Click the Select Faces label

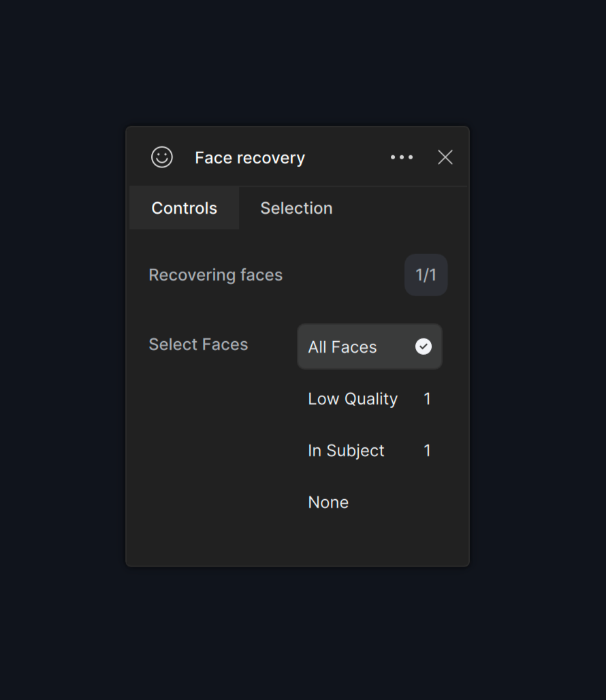pyautogui.click(x=198, y=344)
